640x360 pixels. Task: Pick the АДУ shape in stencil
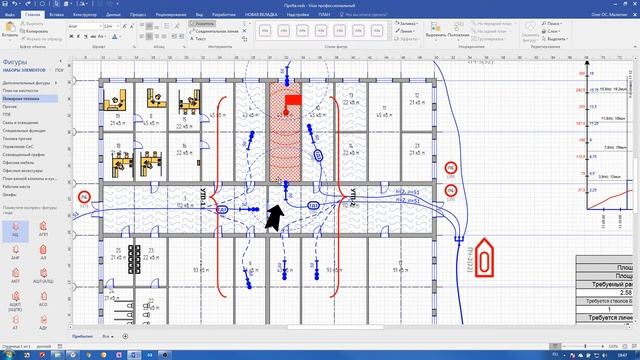point(43,322)
